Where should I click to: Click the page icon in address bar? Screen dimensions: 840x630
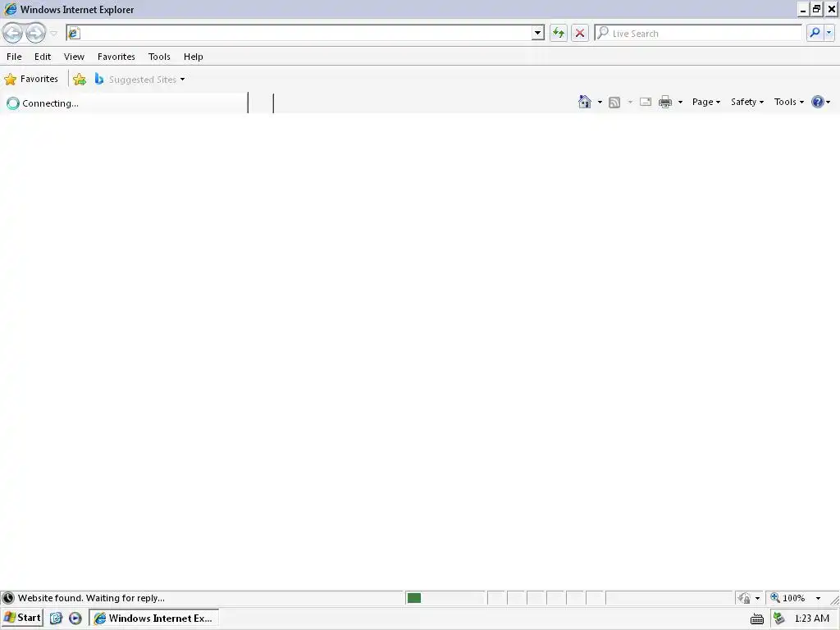click(x=74, y=33)
